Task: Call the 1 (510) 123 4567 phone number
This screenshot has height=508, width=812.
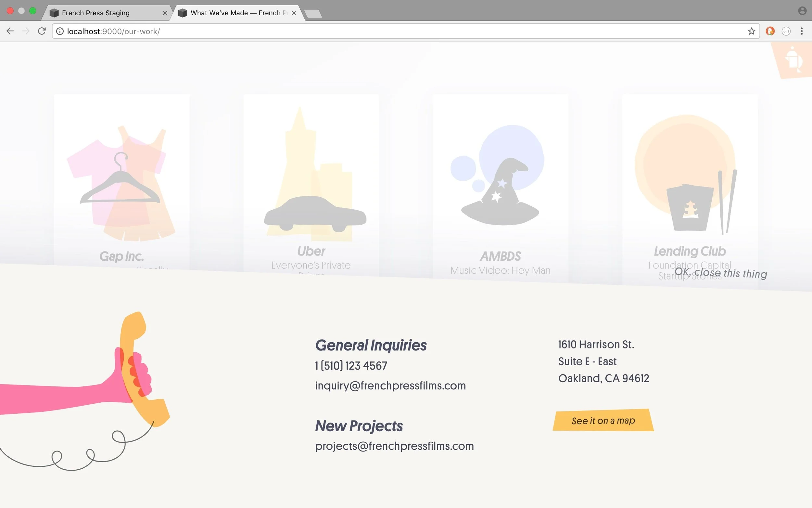Action: point(351,366)
